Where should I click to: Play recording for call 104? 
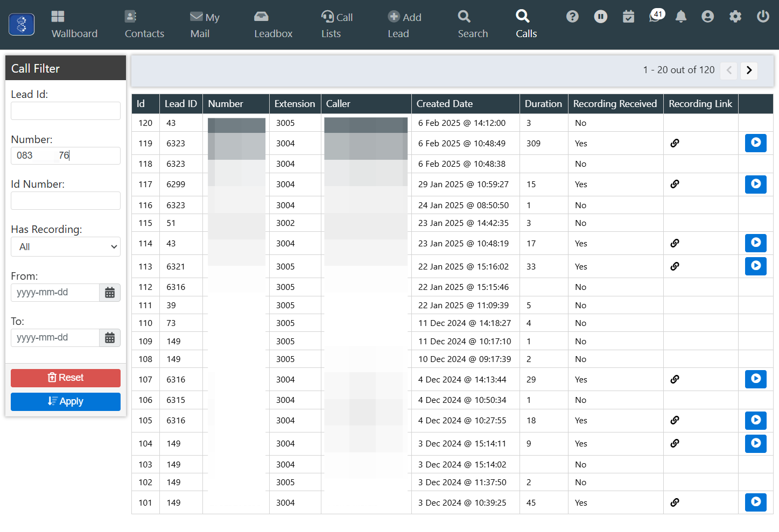(756, 443)
